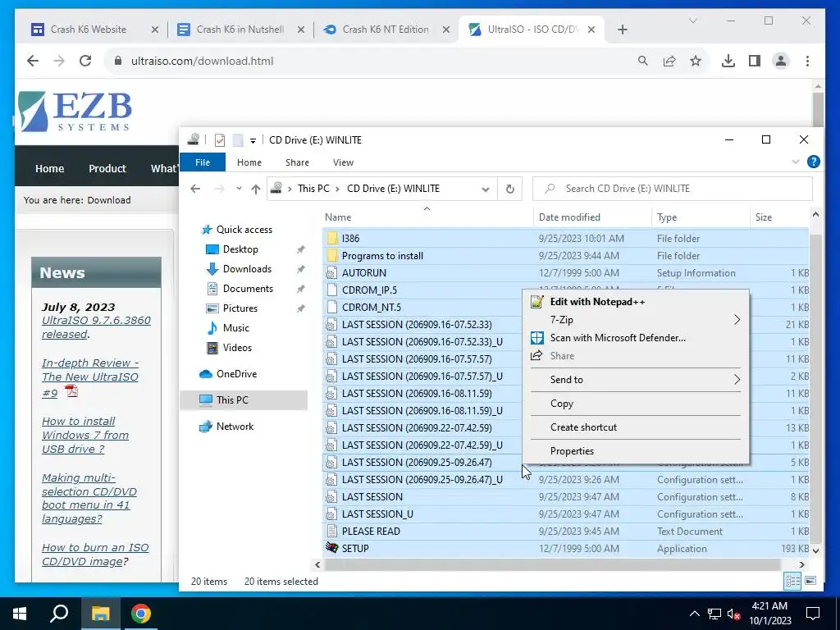840x630 pixels.
Task: Choose Create shortcut from context menu
Action: (x=636, y=427)
